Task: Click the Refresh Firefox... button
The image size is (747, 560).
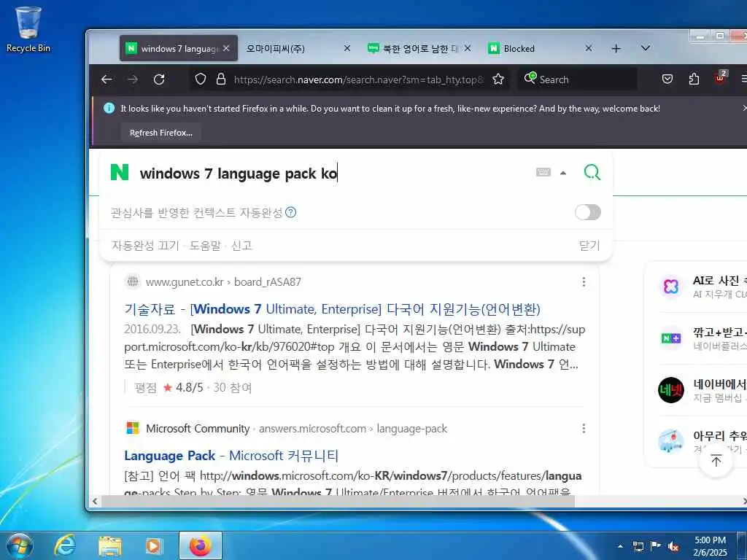Action: pyautogui.click(x=161, y=133)
